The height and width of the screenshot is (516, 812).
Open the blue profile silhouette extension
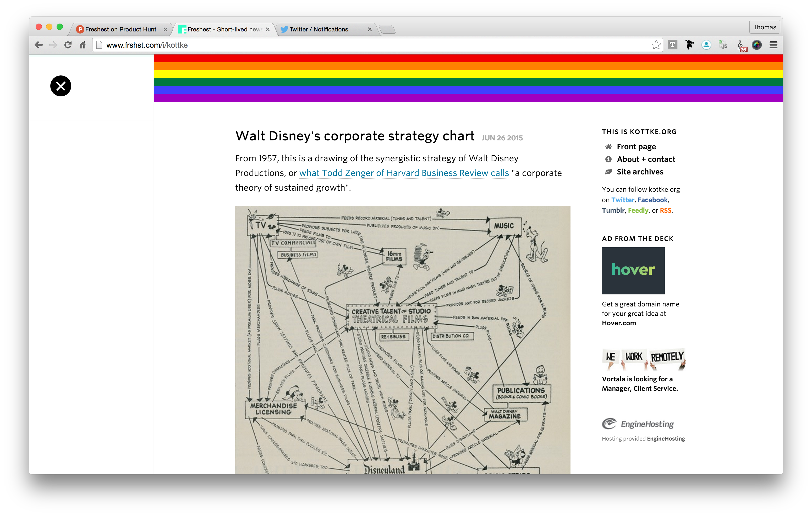pos(706,45)
